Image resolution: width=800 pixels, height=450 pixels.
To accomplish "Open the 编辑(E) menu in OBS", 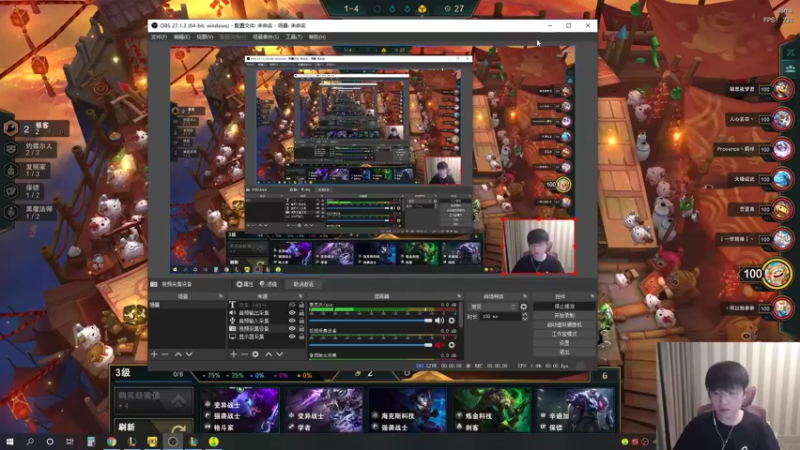I will coord(182,37).
